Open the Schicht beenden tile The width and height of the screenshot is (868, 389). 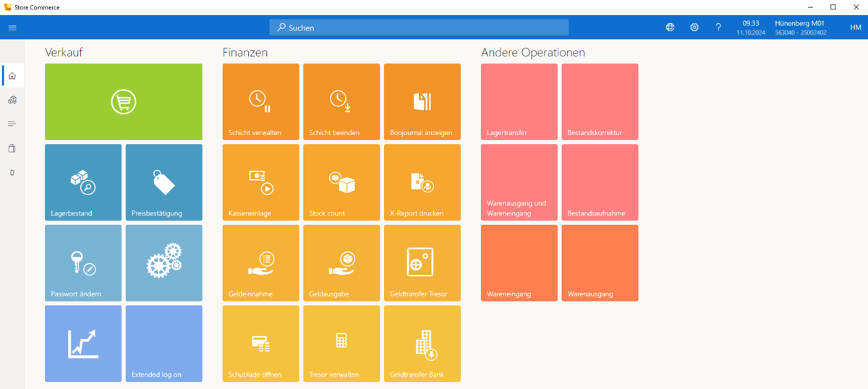point(341,102)
